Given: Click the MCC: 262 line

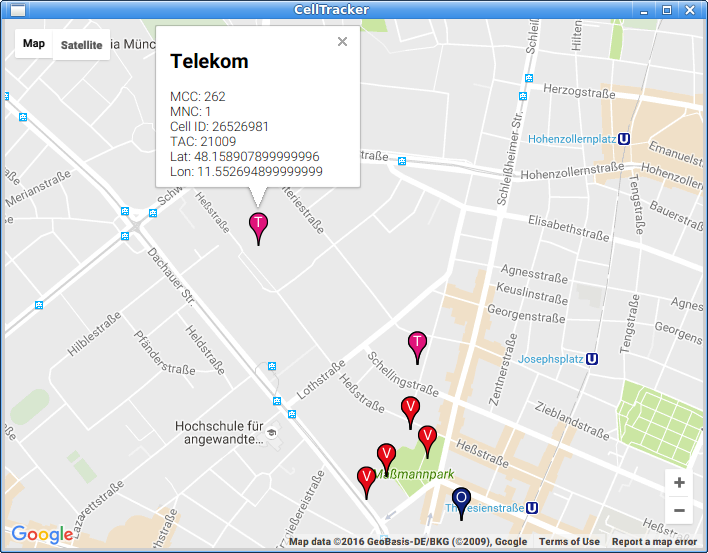Looking at the screenshot, I should (198, 97).
